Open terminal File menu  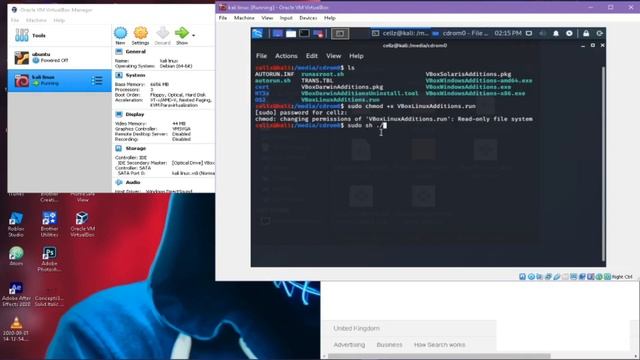pos(261,56)
